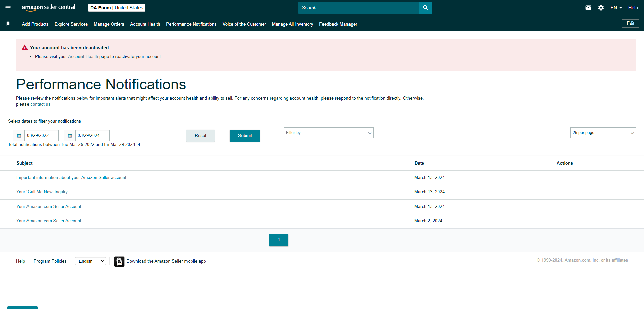Click the Amazon Seller Central logo
644x309 pixels.
click(x=49, y=8)
